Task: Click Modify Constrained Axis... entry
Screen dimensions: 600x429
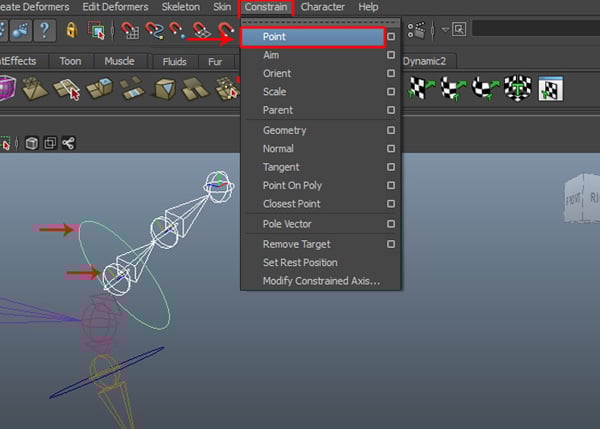Action: [x=321, y=281]
